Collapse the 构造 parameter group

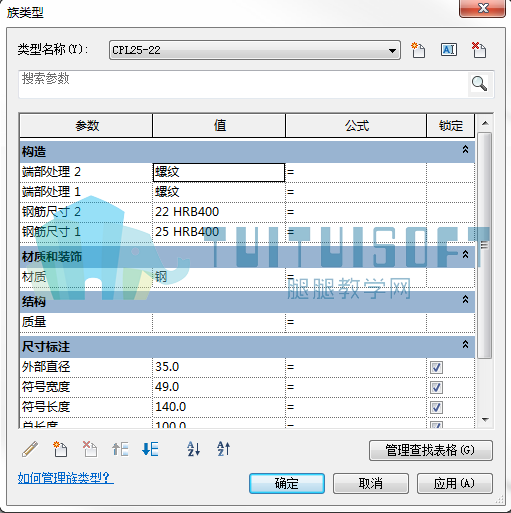point(465,150)
